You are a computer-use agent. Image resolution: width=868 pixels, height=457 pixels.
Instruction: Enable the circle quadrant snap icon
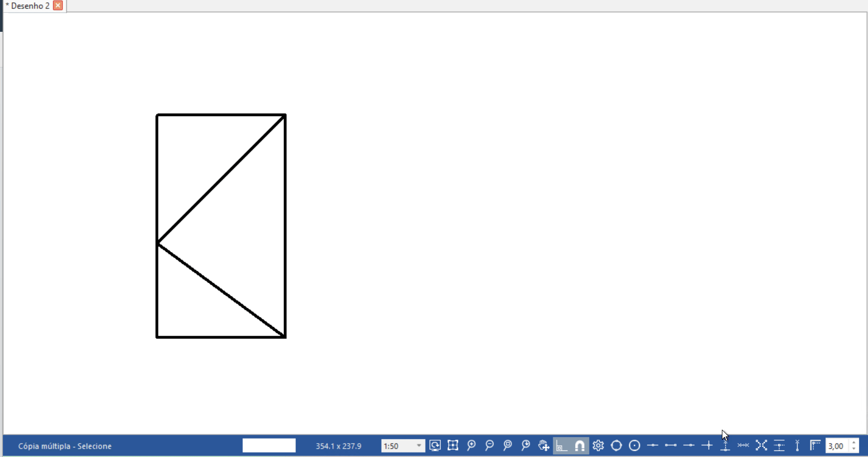616,445
